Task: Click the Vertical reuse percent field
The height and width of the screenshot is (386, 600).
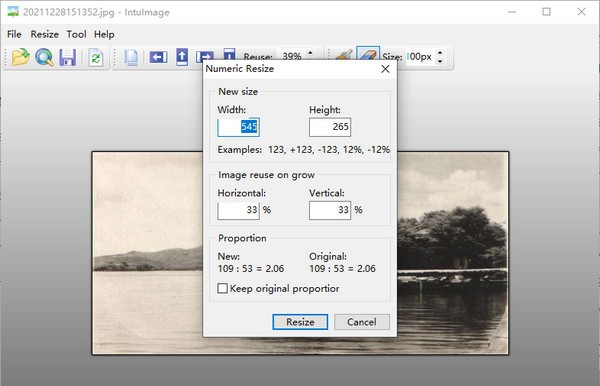Action: [x=330, y=210]
